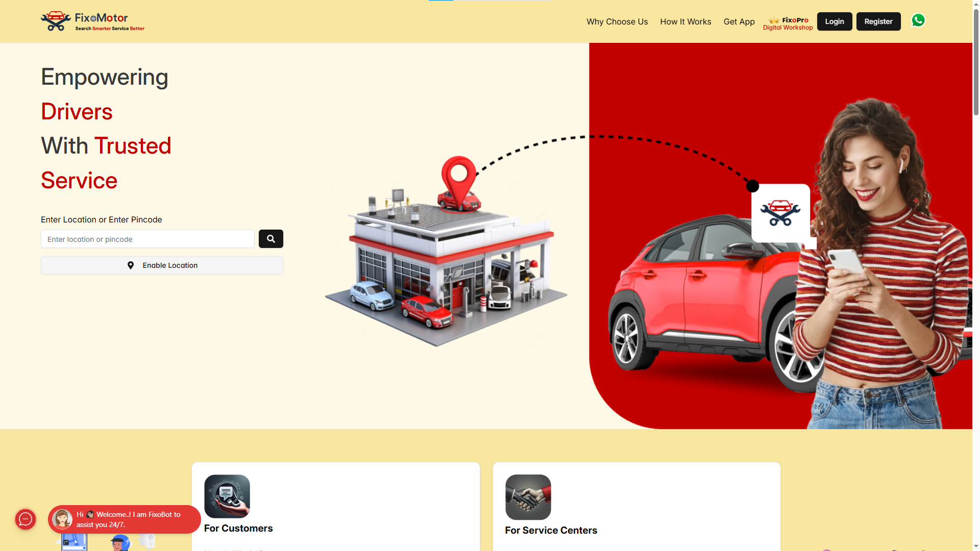980x551 pixels.
Task: Dismiss the FixoBot welcome message bubble
Action: (128, 519)
